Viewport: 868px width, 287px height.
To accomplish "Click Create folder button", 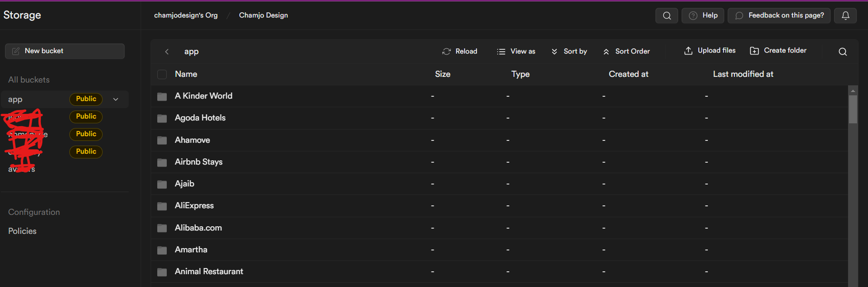I will point(778,51).
